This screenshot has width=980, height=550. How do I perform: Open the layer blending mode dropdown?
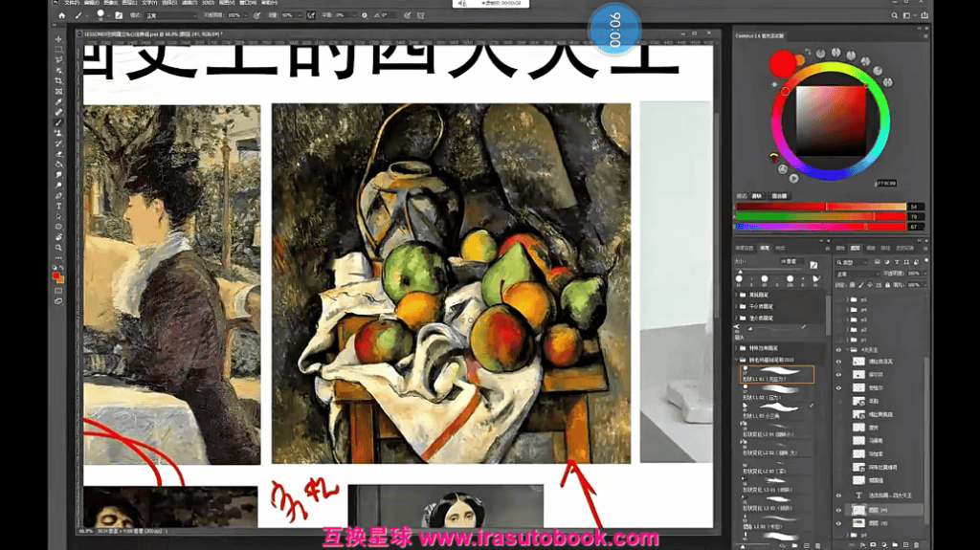pyautogui.click(x=859, y=273)
